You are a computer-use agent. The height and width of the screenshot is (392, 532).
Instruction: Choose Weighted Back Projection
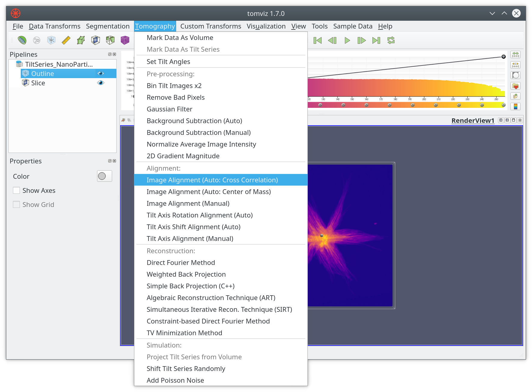(x=221, y=274)
